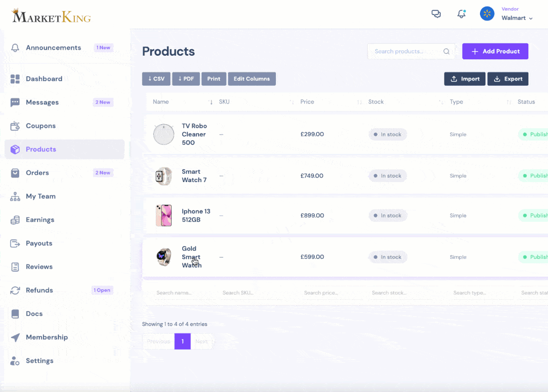Viewport: 548px width, 392px height.
Task: Click the Docs book icon
Action: [x=15, y=314]
